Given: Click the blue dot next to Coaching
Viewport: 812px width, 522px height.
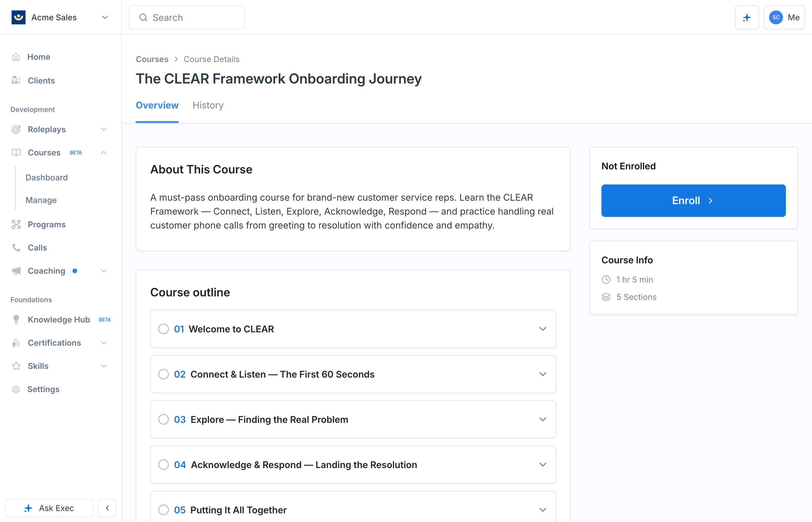Looking at the screenshot, I should 75,271.
